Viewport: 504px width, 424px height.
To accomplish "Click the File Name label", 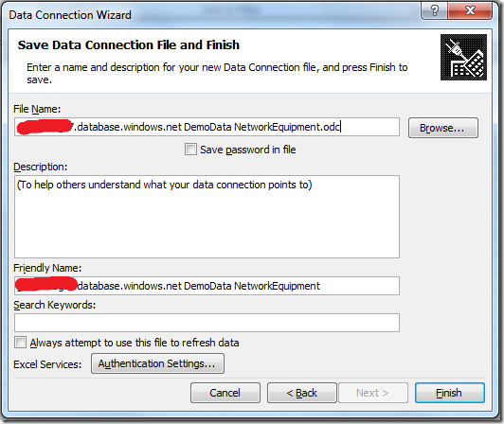I will point(37,109).
